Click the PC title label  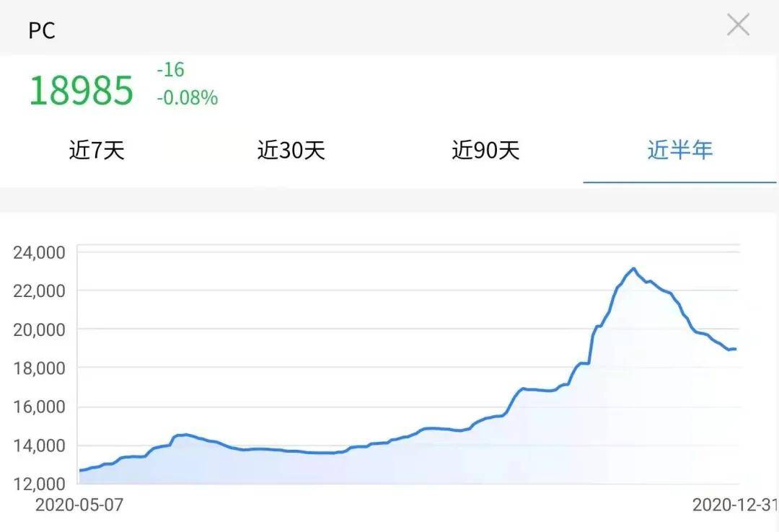click(x=42, y=31)
